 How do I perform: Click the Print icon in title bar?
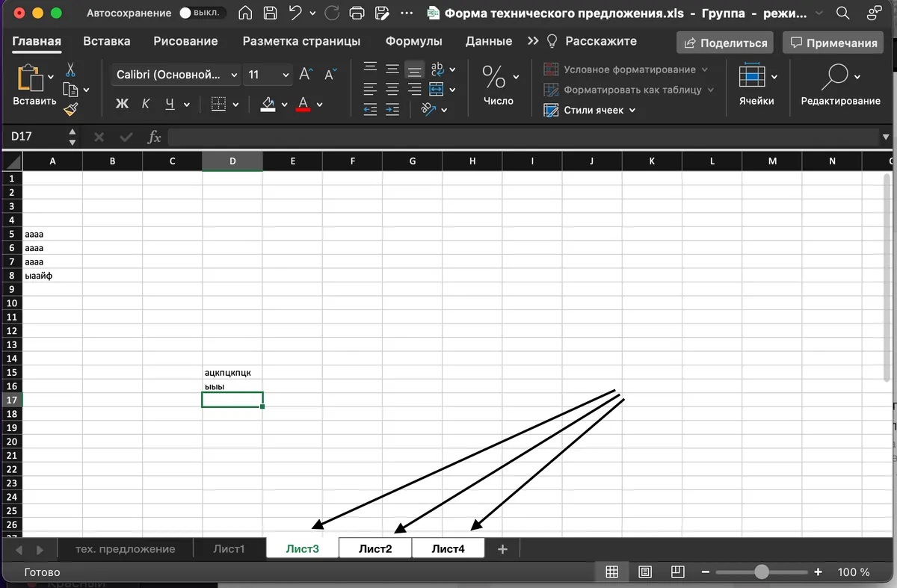coord(357,13)
